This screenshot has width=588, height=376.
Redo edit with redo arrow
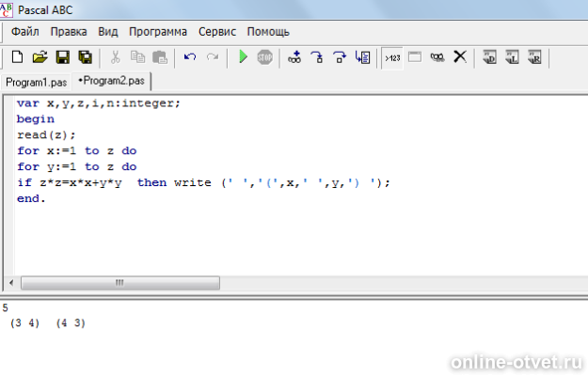[x=213, y=57]
